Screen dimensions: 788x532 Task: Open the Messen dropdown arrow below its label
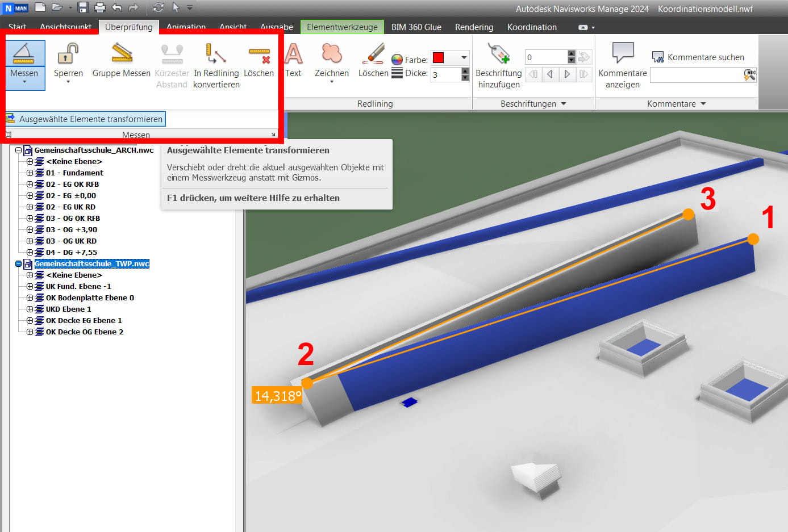coord(24,81)
